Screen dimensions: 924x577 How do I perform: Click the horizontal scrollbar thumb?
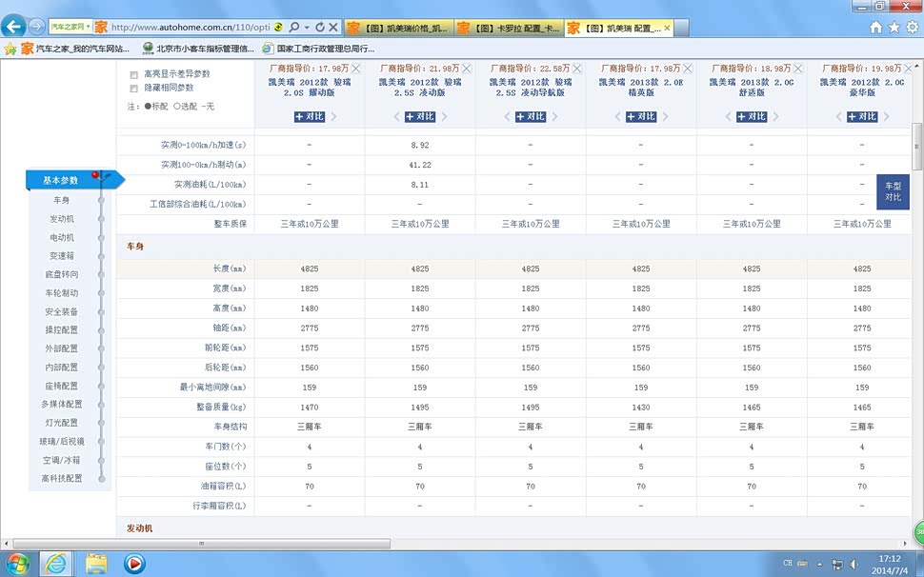[202, 544]
